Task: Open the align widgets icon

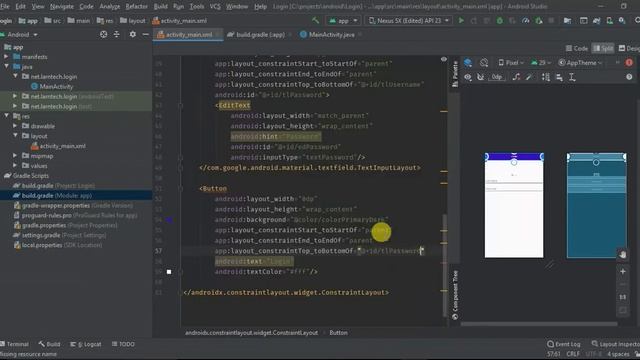Action: click(559, 77)
